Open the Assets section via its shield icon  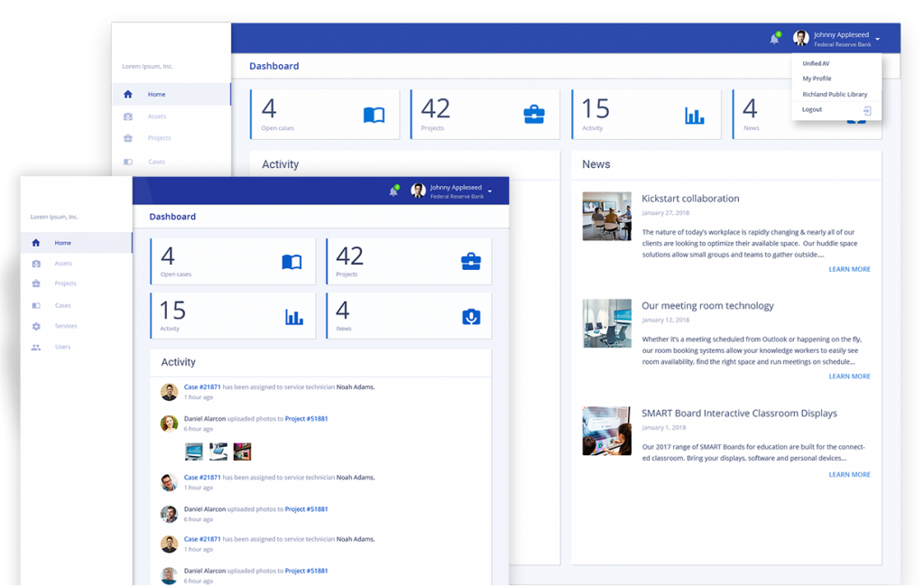(35, 263)
